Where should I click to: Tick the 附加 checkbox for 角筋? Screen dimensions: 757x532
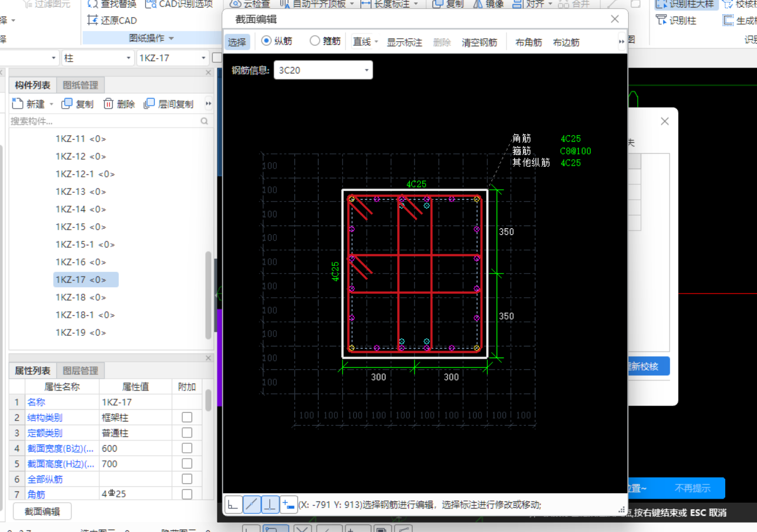187,494
